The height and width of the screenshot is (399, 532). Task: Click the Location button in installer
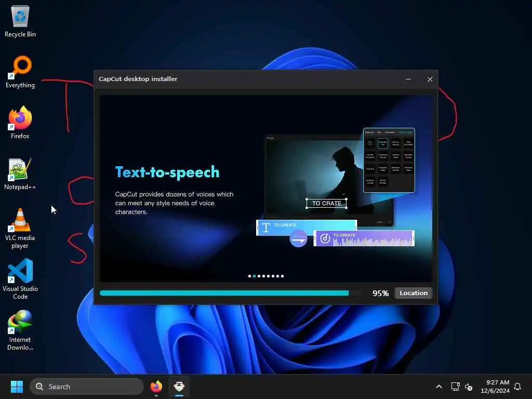[413, 293]
